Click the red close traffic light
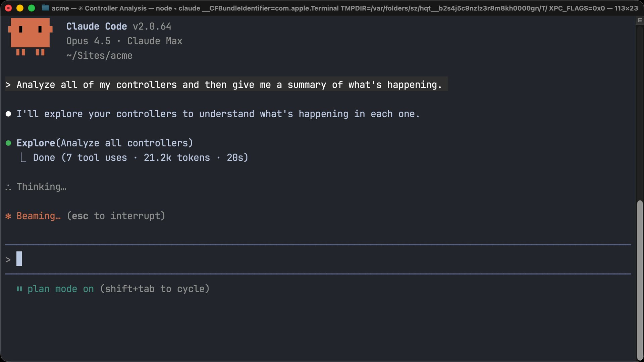 8,8
